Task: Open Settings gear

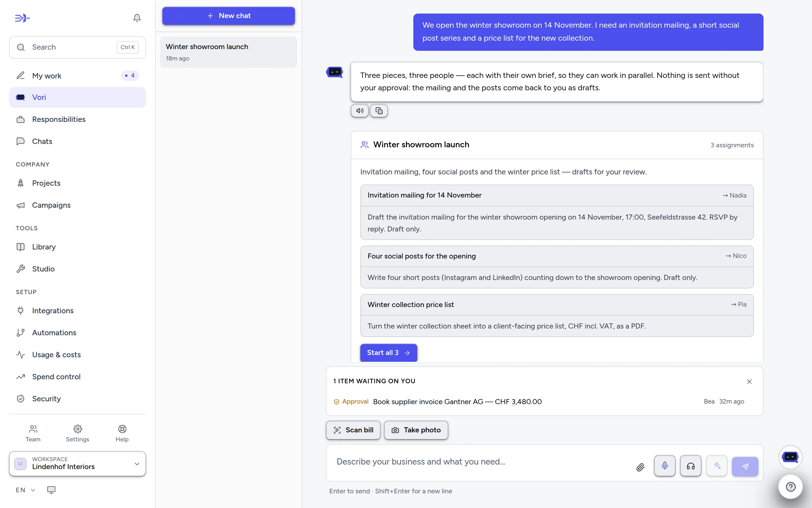Action: pyautogui.click(x=78, y=433)
